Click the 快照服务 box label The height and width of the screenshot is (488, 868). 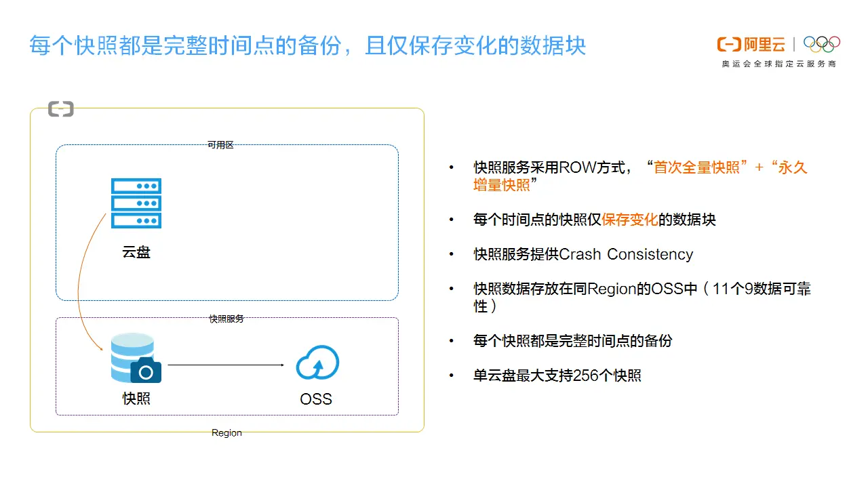226,318
